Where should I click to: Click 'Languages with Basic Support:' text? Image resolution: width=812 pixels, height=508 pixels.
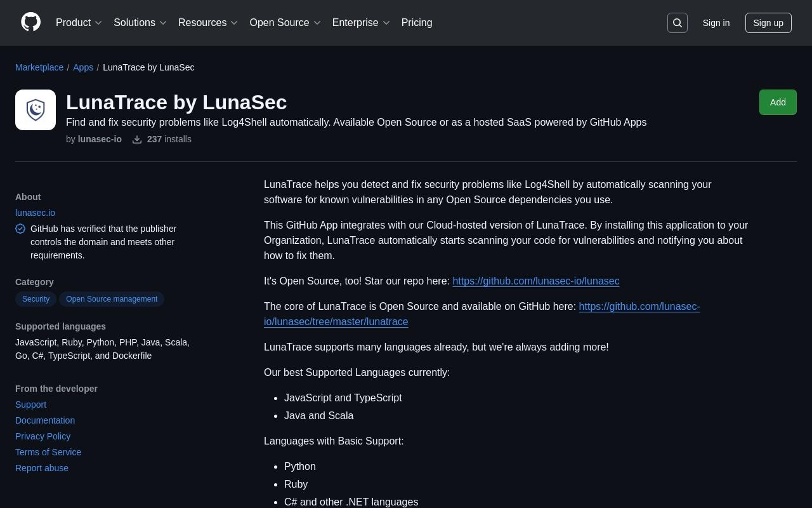tap(334, 441)
